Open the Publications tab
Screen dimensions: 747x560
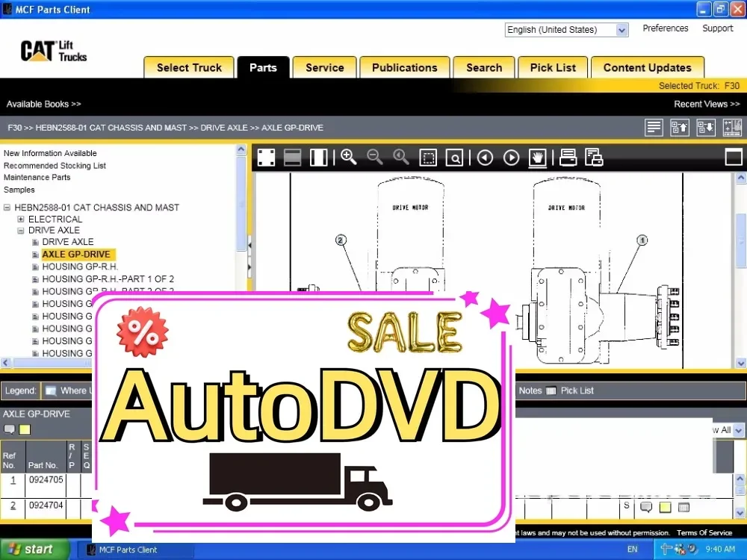pyautogui.click(x=404, y=67)
